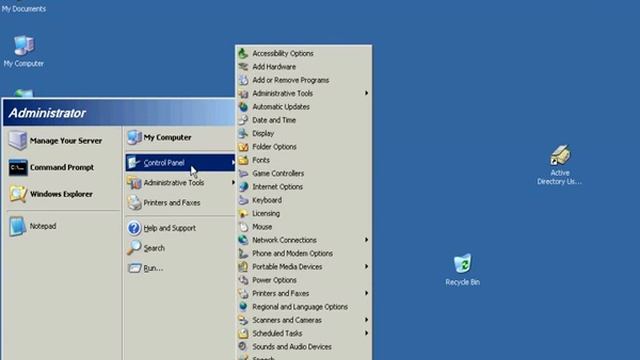Image resolution: width=640 pixels, height=360 pixels.
Task: Open the Mouse icon
Action: click(243, 227)
